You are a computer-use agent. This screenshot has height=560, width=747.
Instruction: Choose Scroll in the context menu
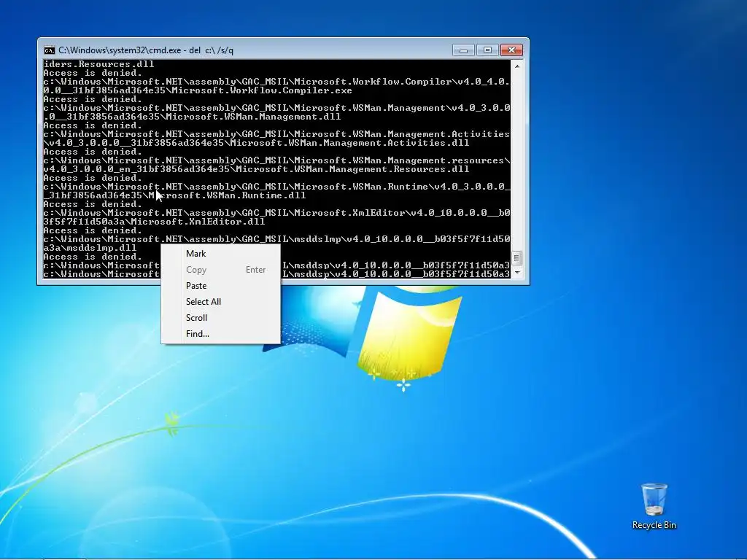(x=220, y=318)
